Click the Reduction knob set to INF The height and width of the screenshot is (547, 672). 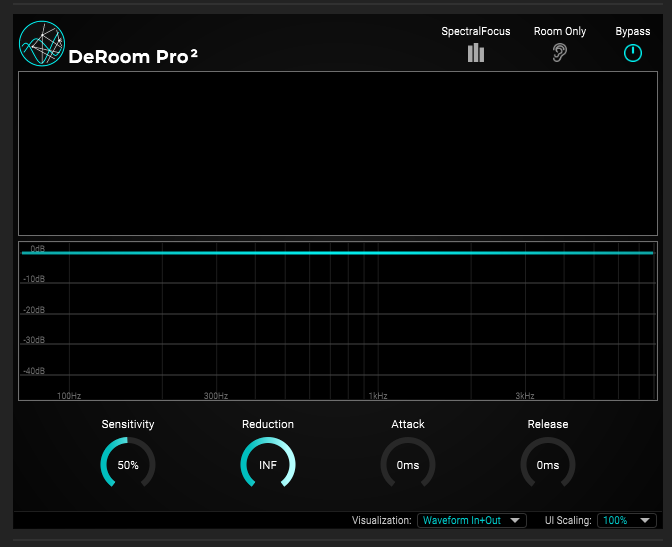tap(268, 465)
